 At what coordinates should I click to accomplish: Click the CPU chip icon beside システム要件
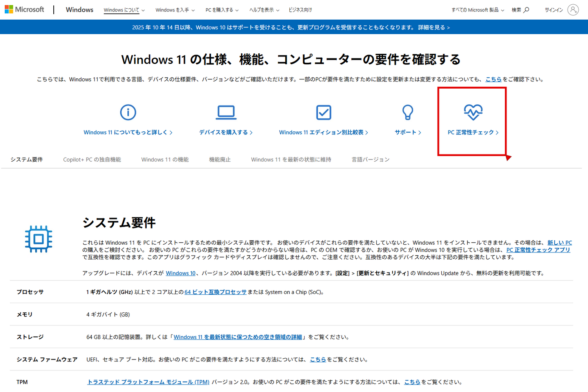click(x=38, y=239)
